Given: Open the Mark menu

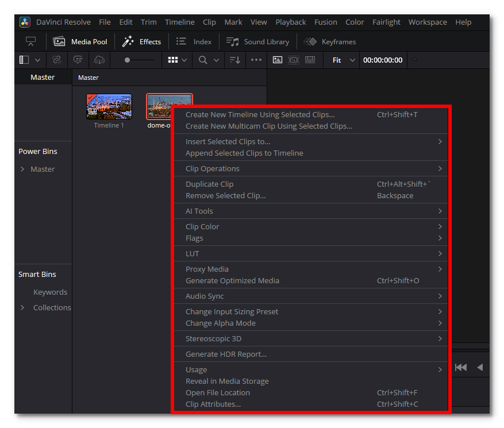Looking at the screenshot, I should point(233,22).
